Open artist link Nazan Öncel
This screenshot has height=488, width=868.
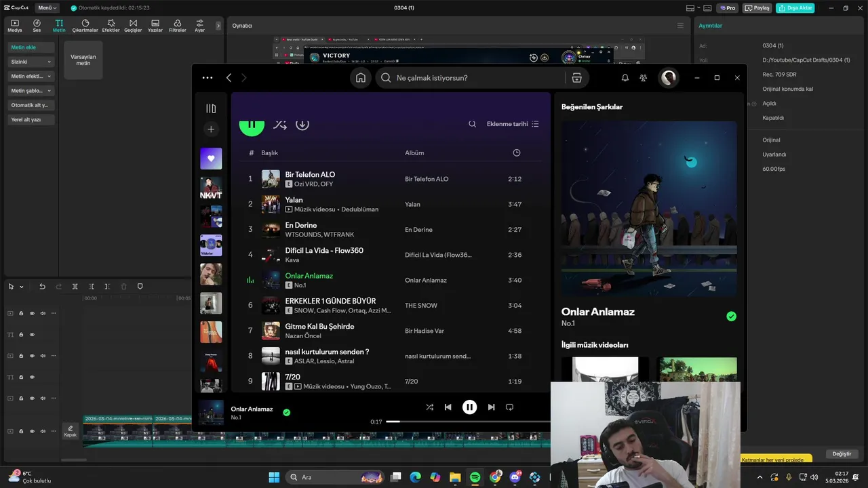[x=303, y=336]
